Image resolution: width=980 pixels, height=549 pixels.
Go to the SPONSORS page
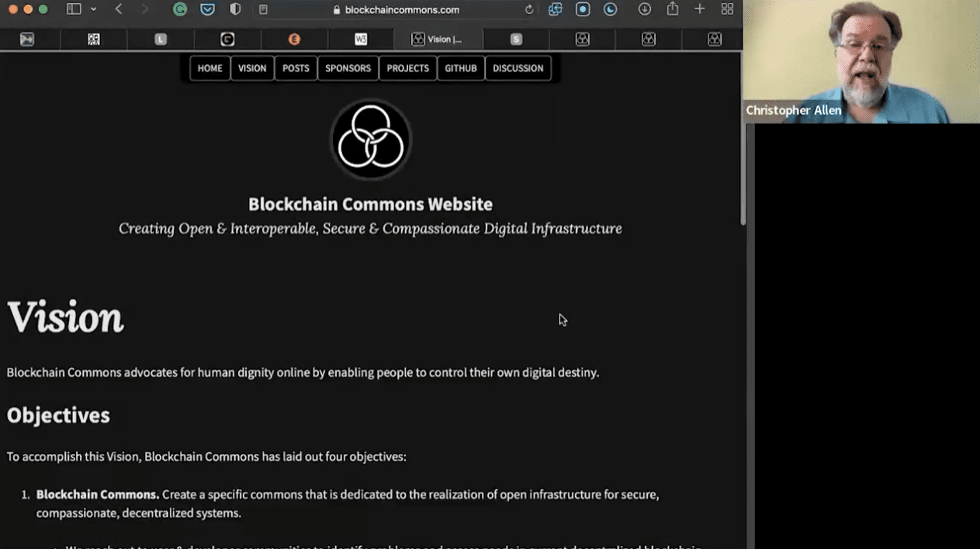coord(348,68)
